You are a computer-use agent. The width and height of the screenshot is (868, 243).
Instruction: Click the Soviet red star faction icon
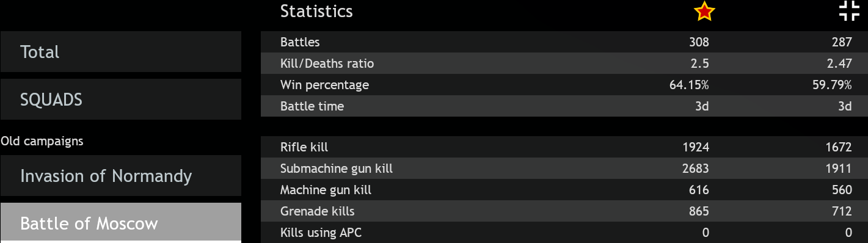[x=704, y=11]
